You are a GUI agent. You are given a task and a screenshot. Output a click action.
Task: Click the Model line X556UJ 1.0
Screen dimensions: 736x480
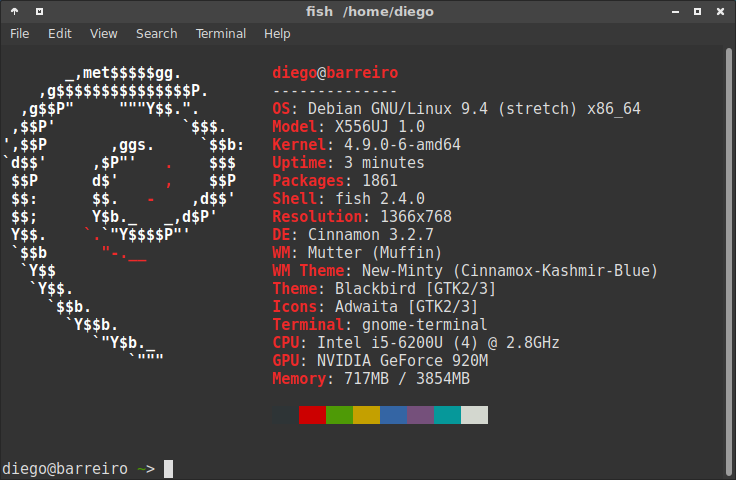tap(349, 127)
